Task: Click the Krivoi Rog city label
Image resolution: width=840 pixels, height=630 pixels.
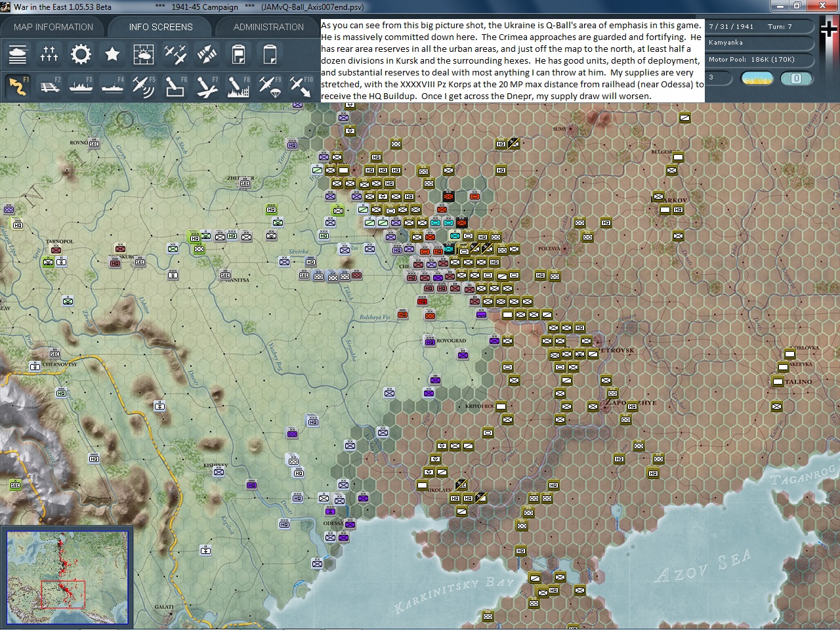Action: (480, 406)
